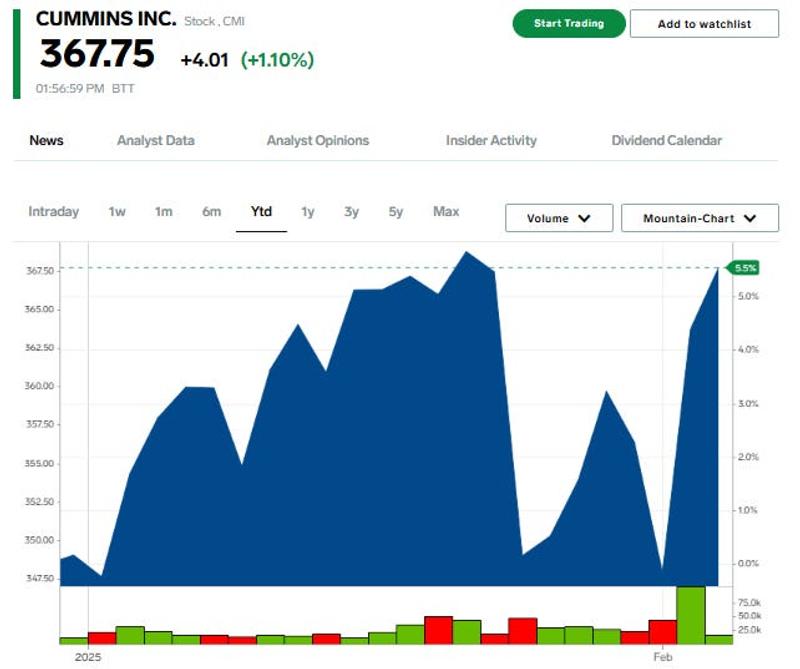
Task: Expand the Volume dropdown
Action: pyautogui.click(x=559, y=218)
